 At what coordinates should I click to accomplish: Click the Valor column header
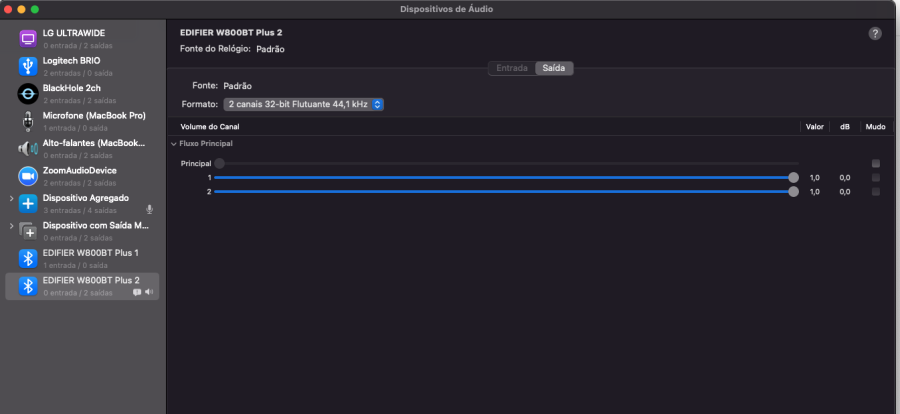click(x=814, y=127)
